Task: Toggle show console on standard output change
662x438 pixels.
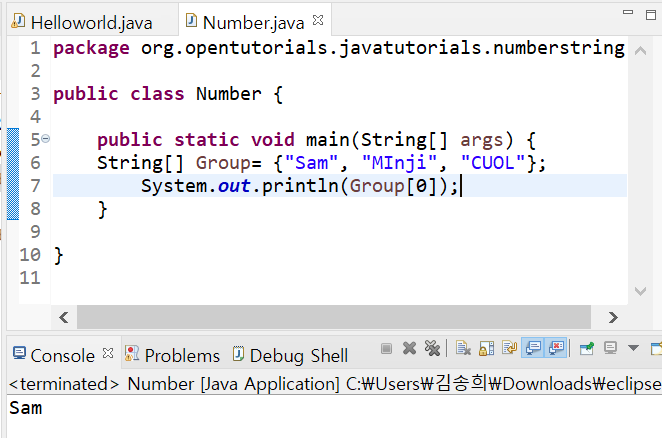Action: point(533,348)
